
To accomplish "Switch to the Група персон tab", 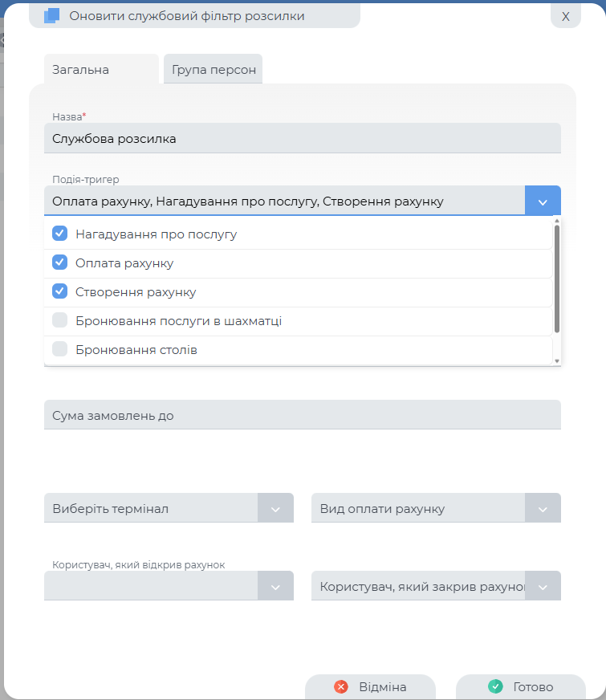I will click(x=214, y=70).
